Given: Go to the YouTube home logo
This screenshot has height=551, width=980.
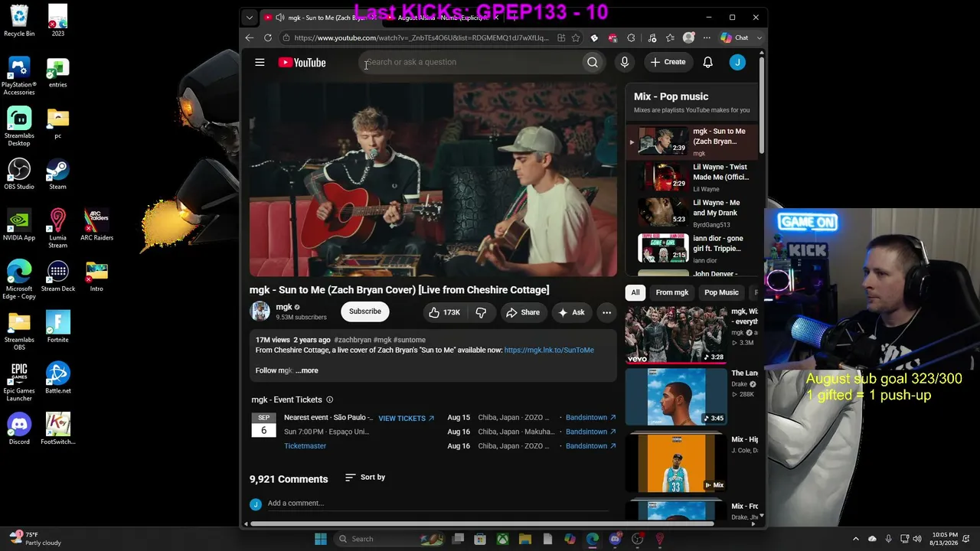Looking at the screenshot, I should [302, 63].
